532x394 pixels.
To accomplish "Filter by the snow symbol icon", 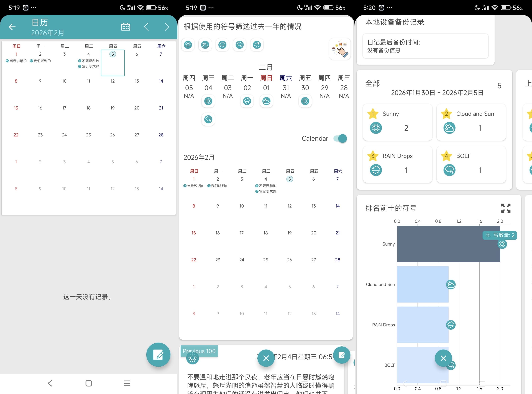I will [x=257, y=45].
